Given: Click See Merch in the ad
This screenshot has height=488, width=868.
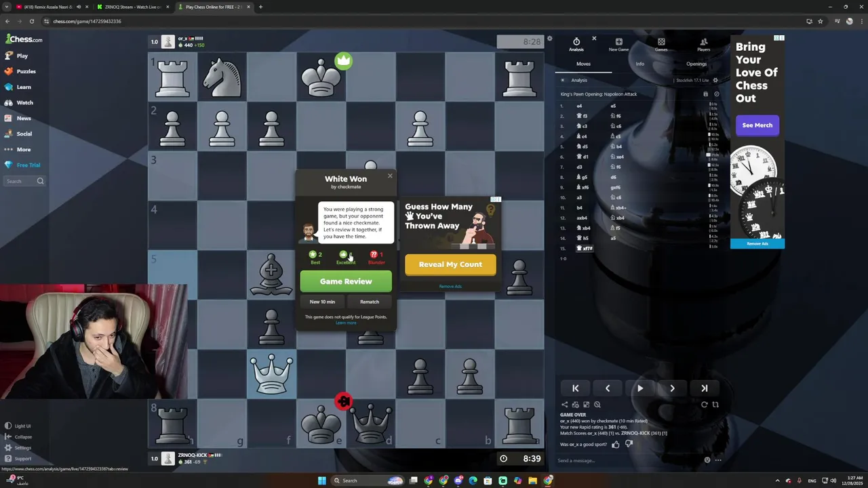Looking at the screenshot, I should click(757, 125).
